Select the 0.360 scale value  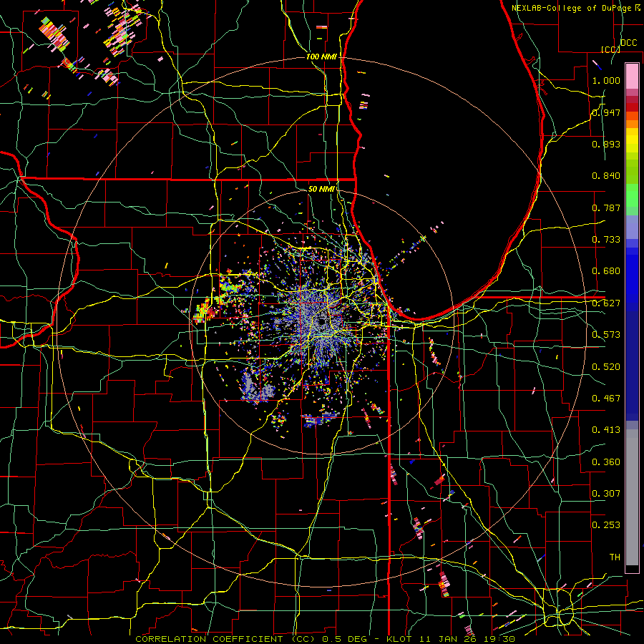606,462
